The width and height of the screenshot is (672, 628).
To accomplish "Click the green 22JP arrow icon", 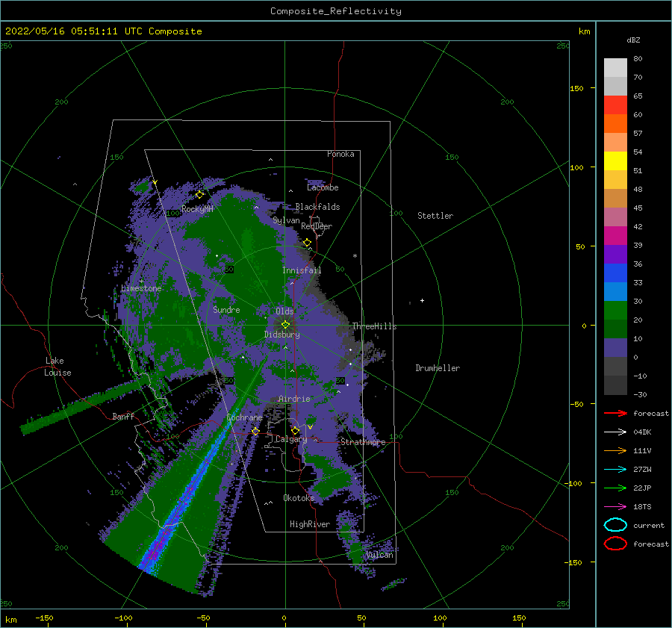I will [615, 488].
